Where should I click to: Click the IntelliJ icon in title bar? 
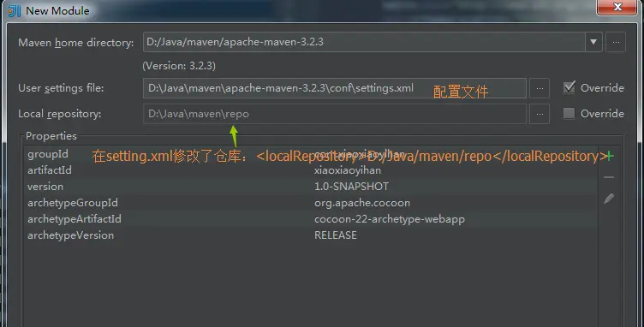pos(15,10)
